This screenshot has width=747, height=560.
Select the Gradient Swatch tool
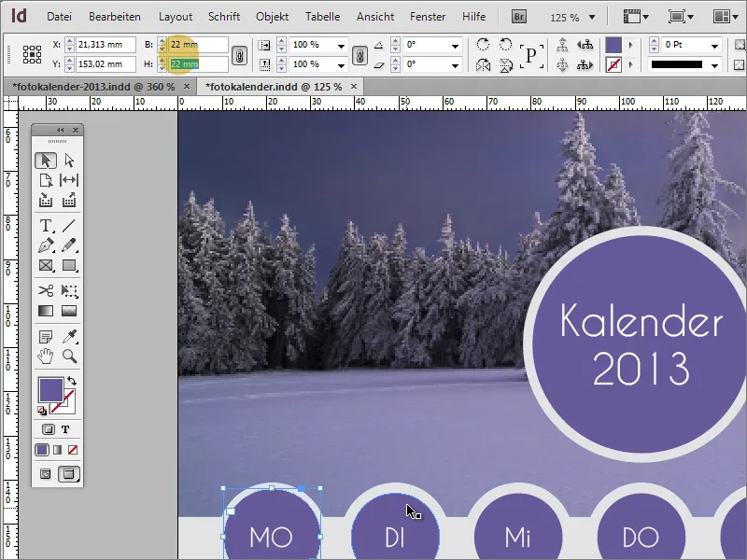click(x=46, y=311)
